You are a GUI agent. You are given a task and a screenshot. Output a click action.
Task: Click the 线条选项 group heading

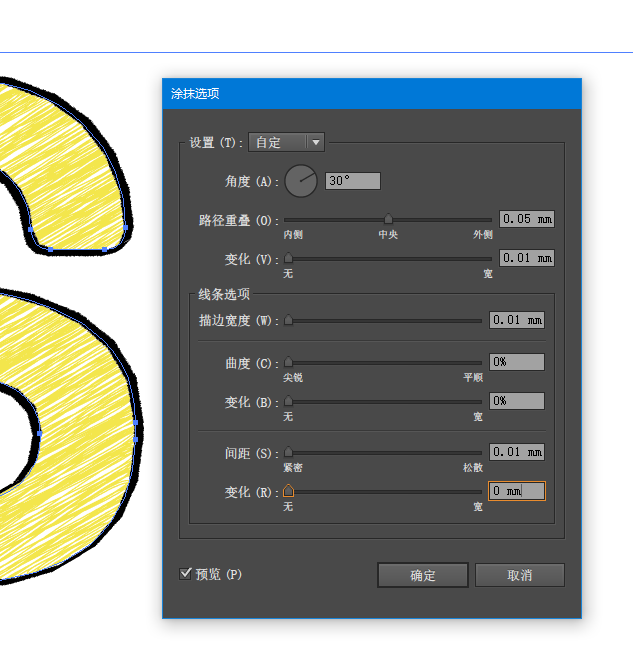click(224, 294)
